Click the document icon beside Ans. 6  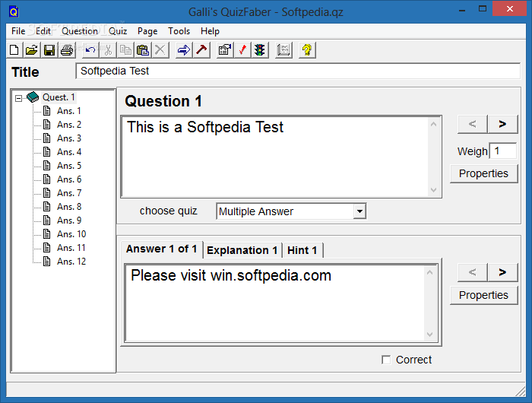pos(47,179)
